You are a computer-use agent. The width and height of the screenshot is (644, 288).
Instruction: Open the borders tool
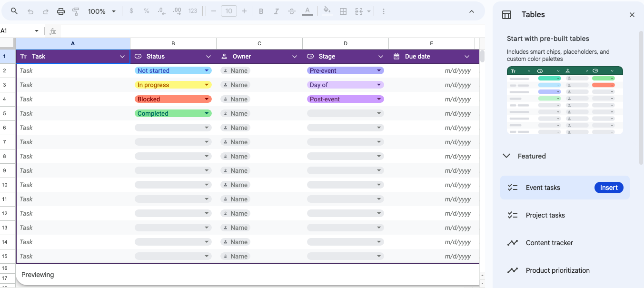point(343,11)
